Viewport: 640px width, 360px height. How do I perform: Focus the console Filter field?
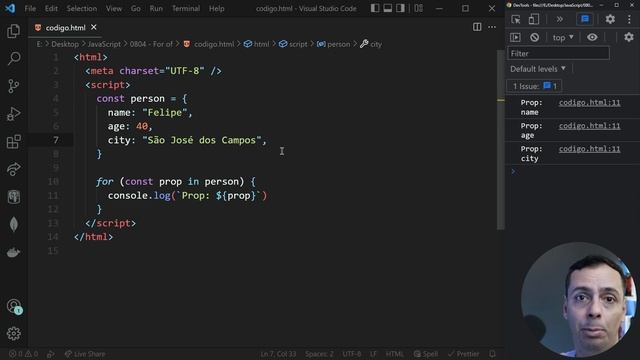click(558, 53)
